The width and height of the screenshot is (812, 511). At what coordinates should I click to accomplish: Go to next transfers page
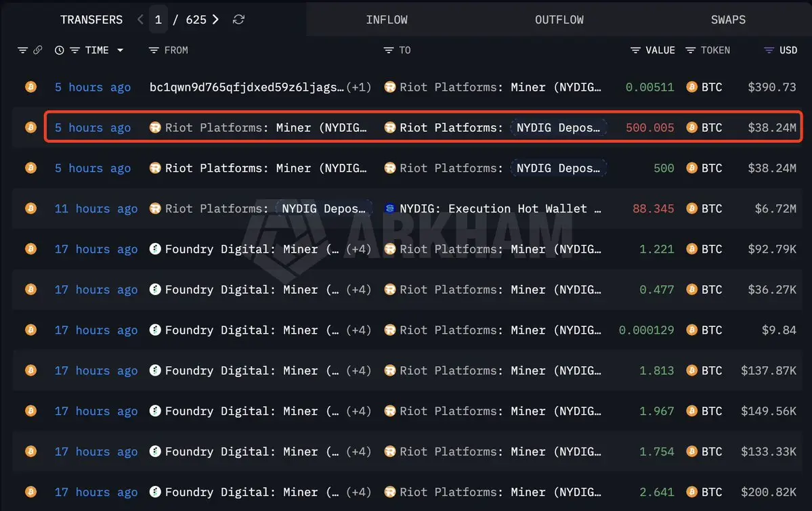click(215, 20)
